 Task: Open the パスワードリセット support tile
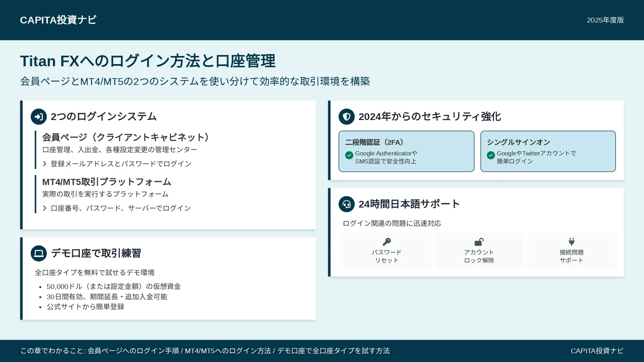click(x=387, y=250)
